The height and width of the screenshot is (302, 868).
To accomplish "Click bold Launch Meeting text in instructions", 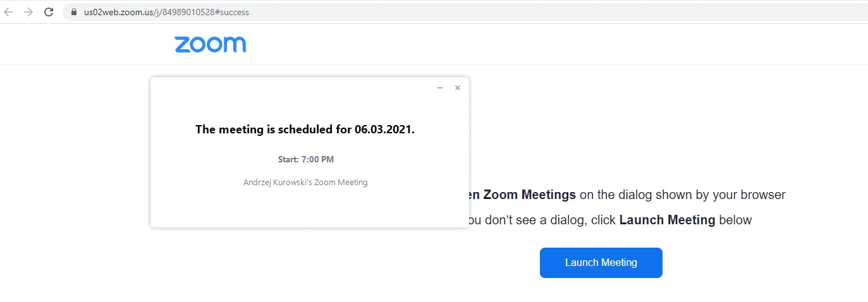I will click(667, 220).
